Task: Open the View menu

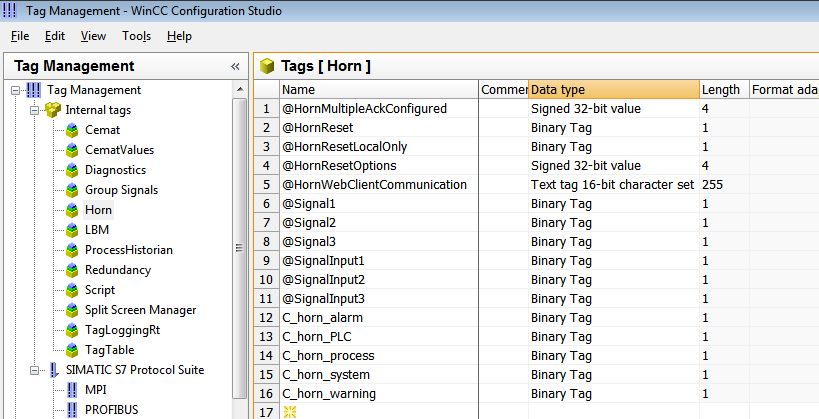Action: [93, 36]
